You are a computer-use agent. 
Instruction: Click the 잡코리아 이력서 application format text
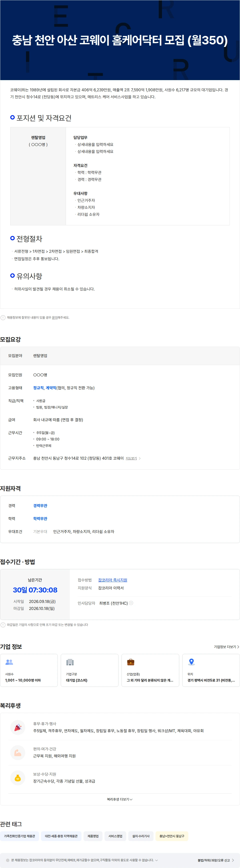click(x=111, y=588)
